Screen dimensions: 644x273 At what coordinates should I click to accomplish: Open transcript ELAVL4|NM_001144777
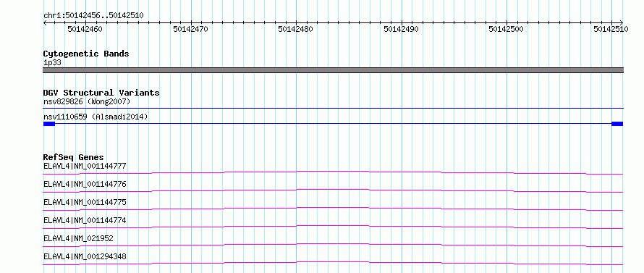point(85,166)
